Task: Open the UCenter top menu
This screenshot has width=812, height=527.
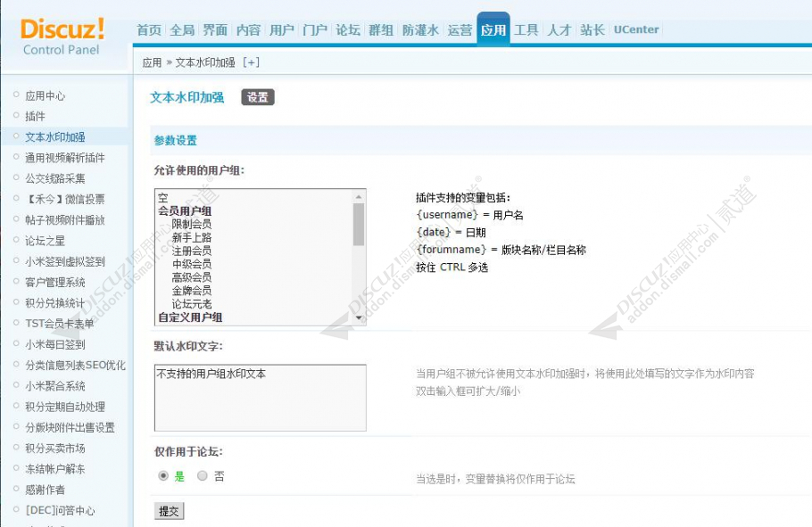Action: point(636,29)
